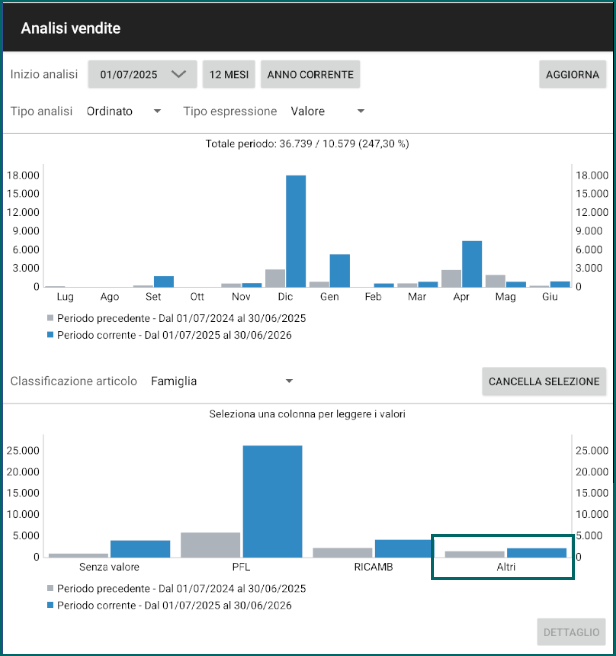The image size is (616, 656).
Task: Click the 12 MESI button
Action: pyautogui.click(x=229, y=74)
